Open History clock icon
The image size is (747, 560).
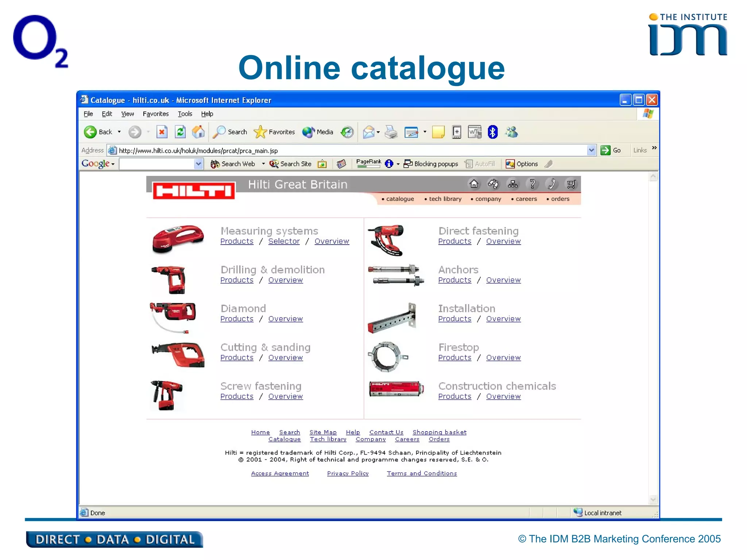[x=347, y=132]
